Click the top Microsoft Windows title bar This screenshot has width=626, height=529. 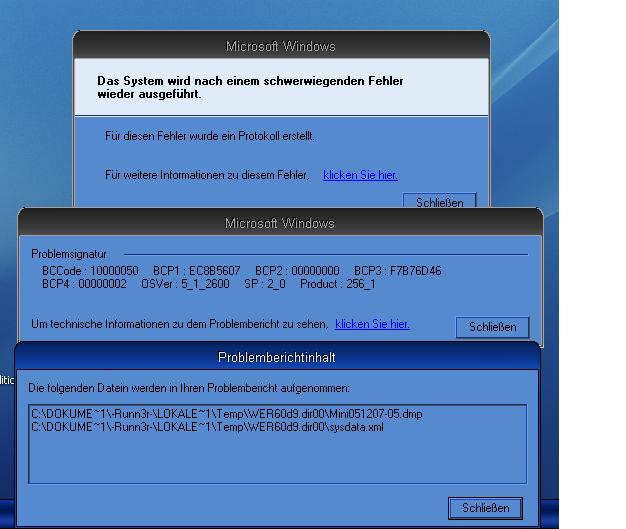[x=281, y=46]
